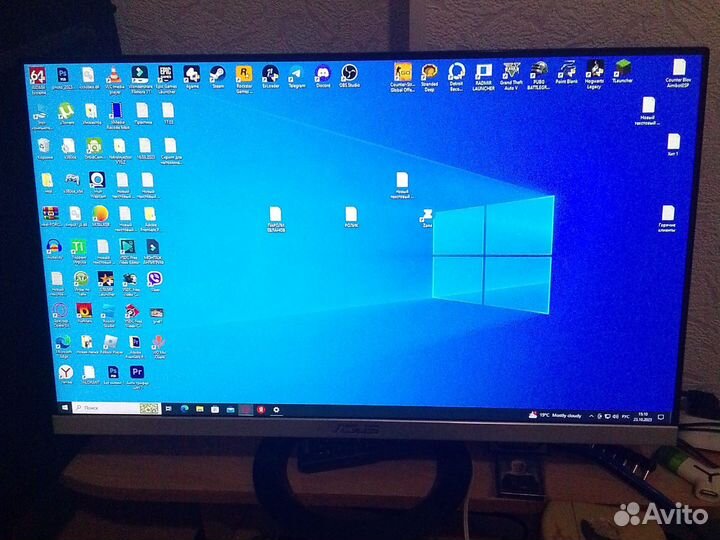
Task: Open Detroit Become Human shortcut
Action: (x=456, y=77)
